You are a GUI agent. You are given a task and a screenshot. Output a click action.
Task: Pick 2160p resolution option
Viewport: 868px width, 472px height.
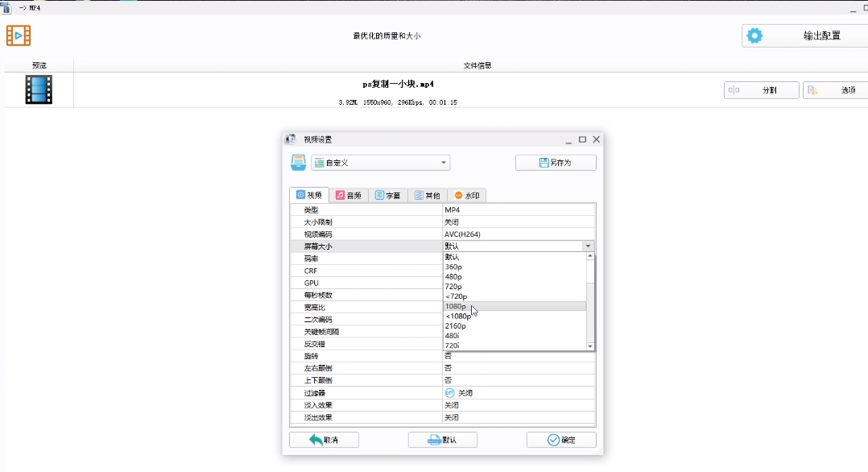pyautogui.click(x=456, y=326)
